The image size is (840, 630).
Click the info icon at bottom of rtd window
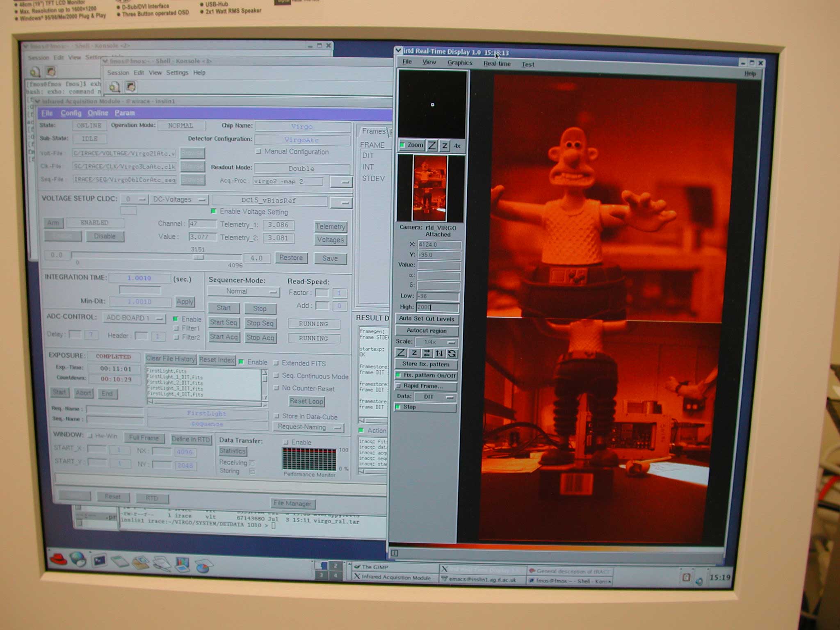point(394,553)
